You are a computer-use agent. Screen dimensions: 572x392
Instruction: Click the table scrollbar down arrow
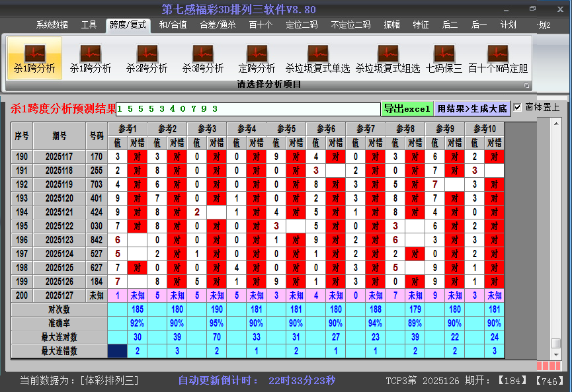point(556,354)
